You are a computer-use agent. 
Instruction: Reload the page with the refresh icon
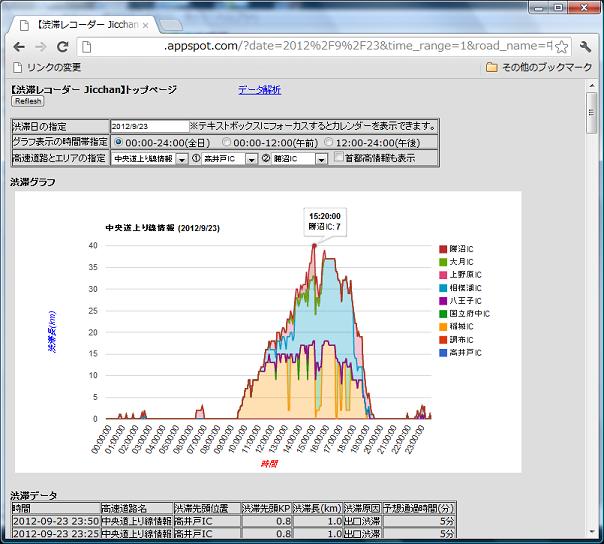point(62,47)
